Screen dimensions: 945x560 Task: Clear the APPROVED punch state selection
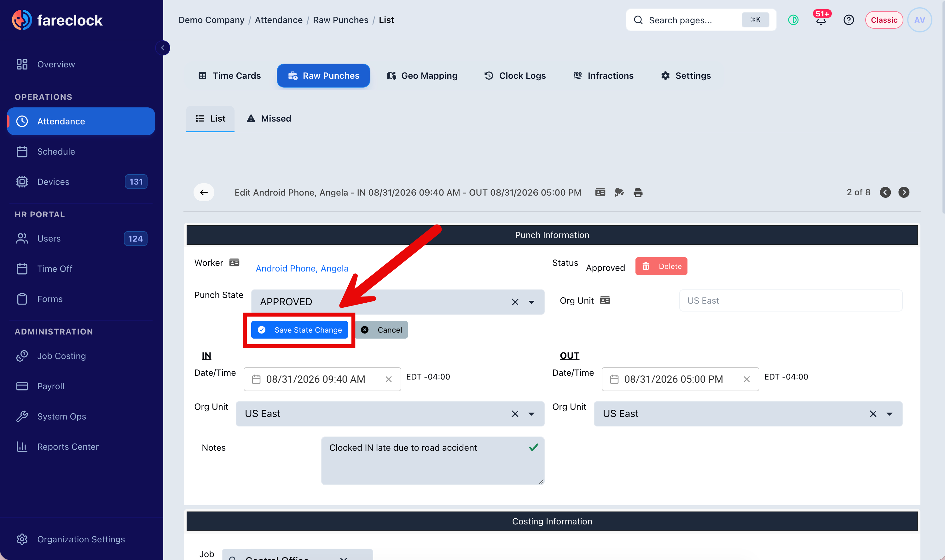coord(515,302)
